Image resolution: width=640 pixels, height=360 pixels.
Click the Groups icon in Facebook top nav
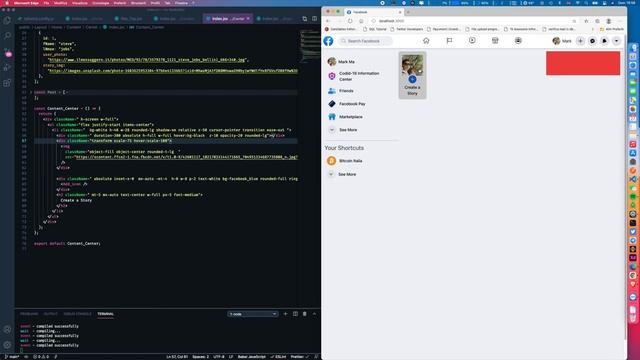pyautogui.click(x=518, y=40)
